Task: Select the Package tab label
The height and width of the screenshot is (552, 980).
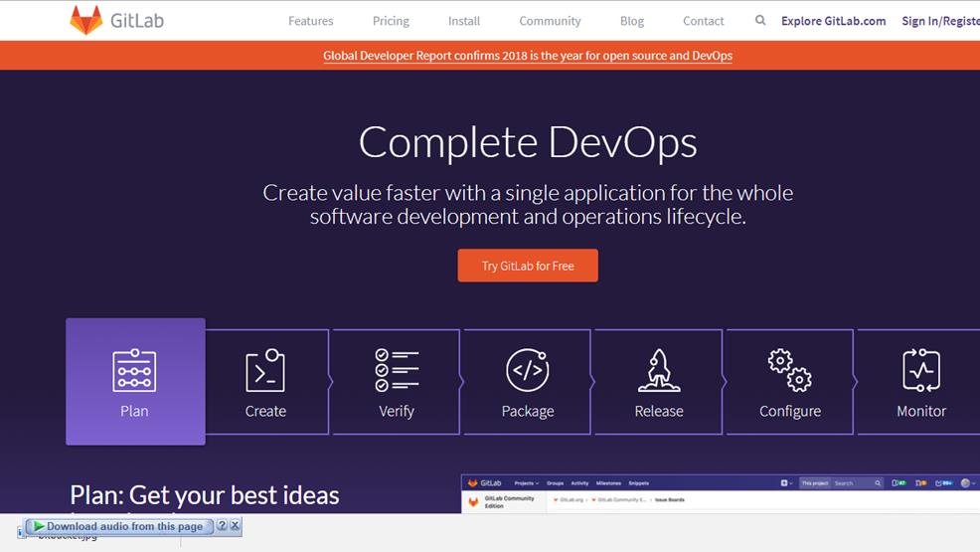Action: point(528,412)
